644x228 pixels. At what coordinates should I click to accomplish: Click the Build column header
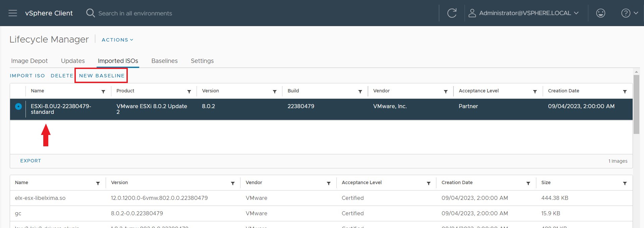point(293,91)
